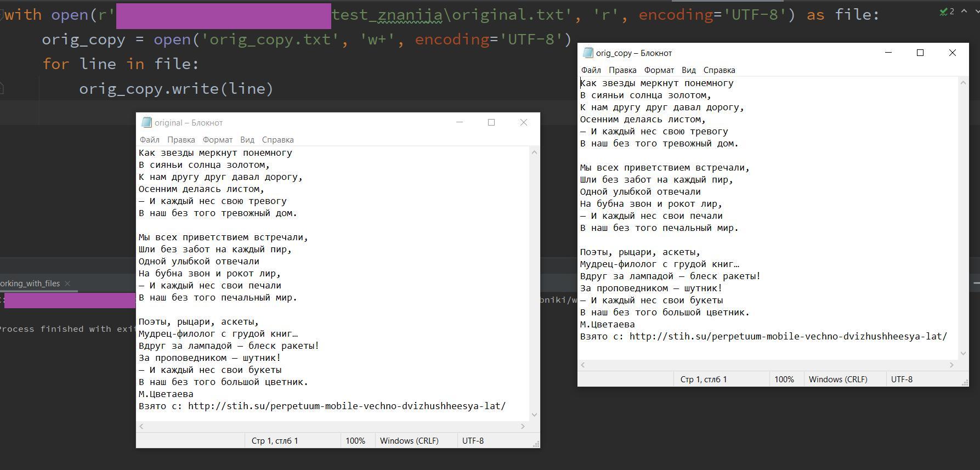The width and height of the screenshot is (980, 470).
Task: Click scroll up arrow in orig_copy Notepad
Action: [963, 83]
